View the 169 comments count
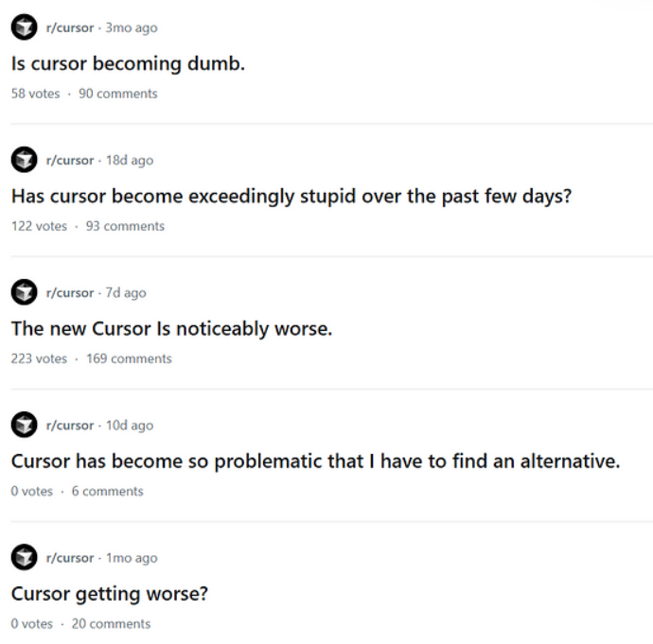The image size is (653, 644). (x=129, y=358)
